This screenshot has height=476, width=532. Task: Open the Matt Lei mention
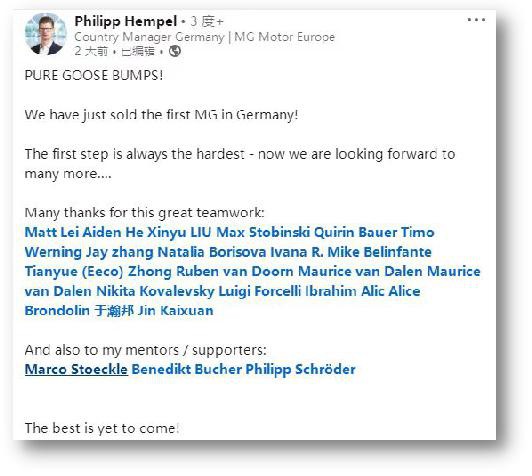(x=52, y=232)
